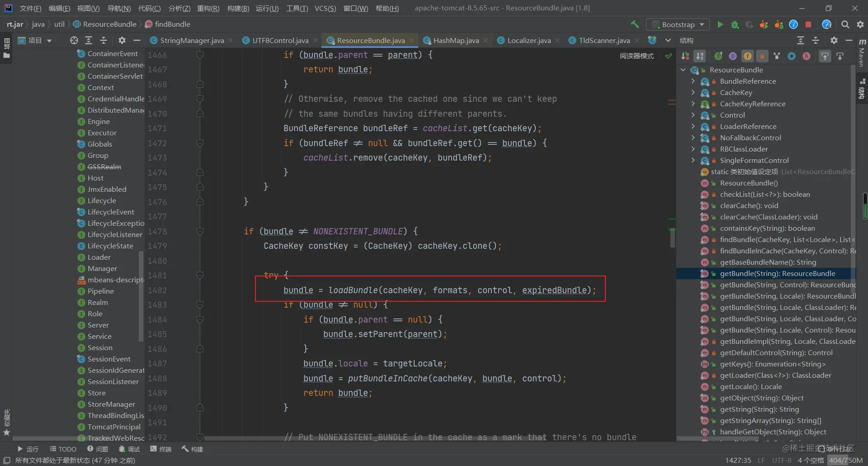Open Structure panel gear options
The height and width of the screenshot is (466, 868).
click(834, 40)
